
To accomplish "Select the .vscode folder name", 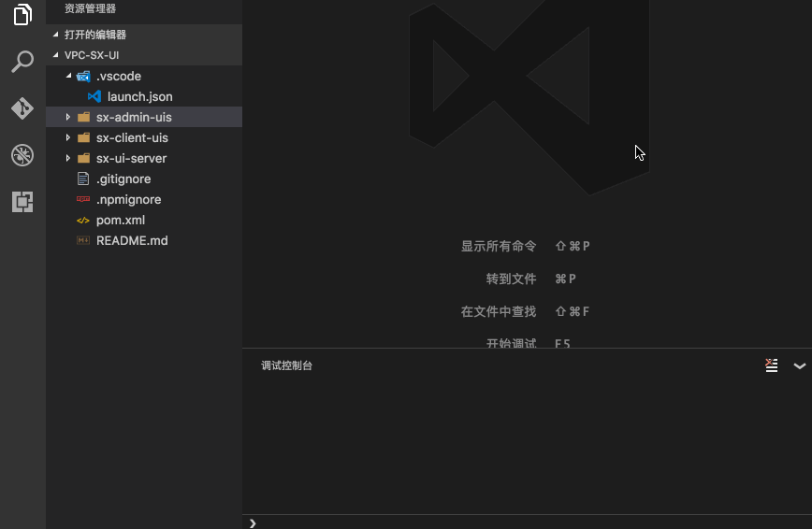I will [x=119, y=76].
